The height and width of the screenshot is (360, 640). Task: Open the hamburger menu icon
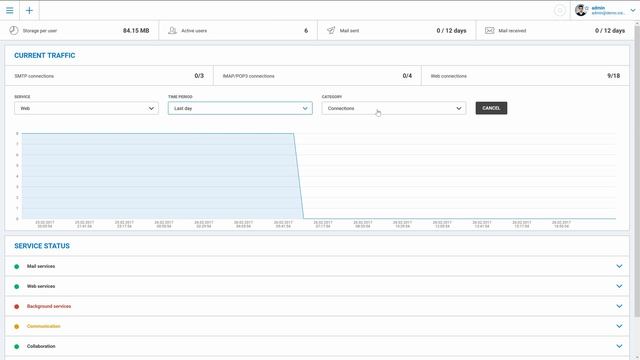(10, 10)
